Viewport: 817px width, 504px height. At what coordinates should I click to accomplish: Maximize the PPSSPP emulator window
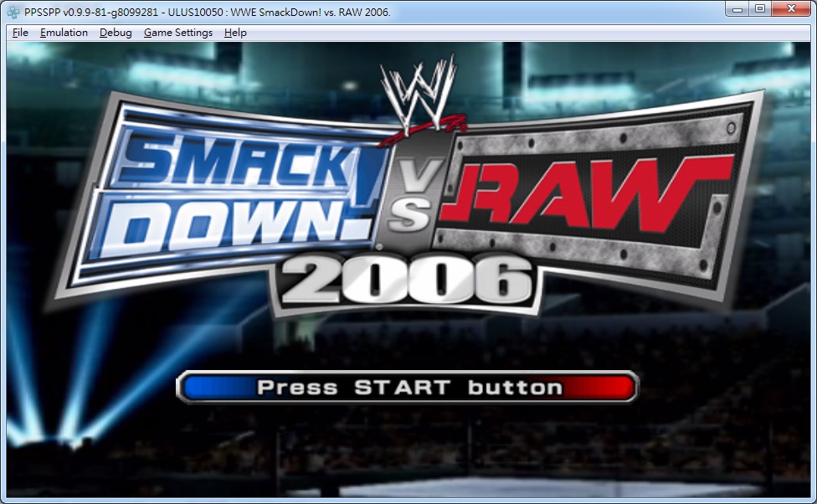760,9
